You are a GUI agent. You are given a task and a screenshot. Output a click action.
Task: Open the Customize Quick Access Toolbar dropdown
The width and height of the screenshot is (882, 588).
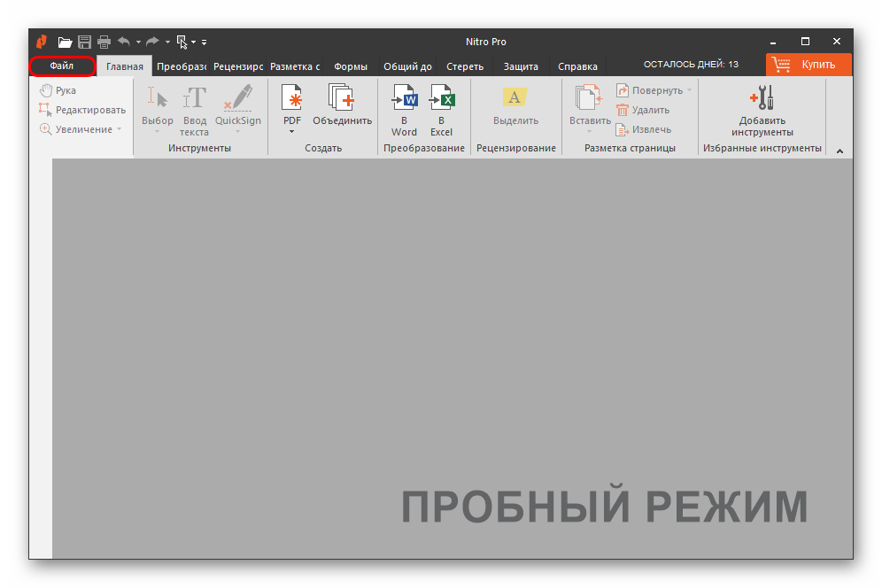tap(204, 42)
